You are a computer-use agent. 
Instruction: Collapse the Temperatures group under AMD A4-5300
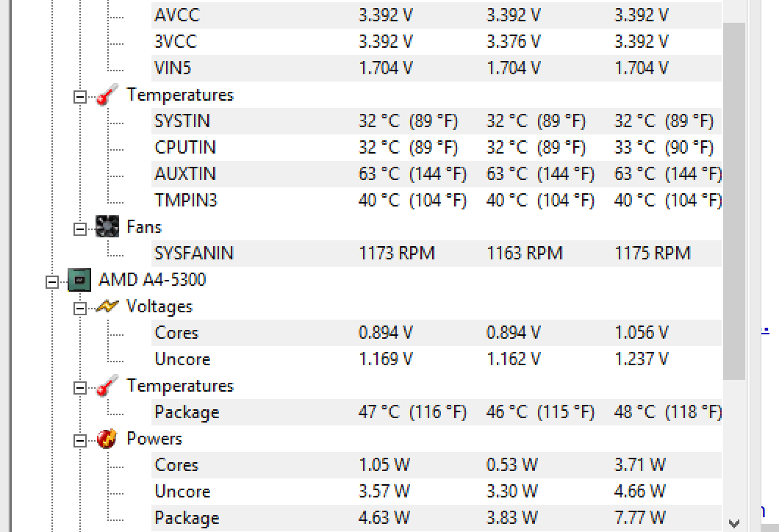coord(79,389)
